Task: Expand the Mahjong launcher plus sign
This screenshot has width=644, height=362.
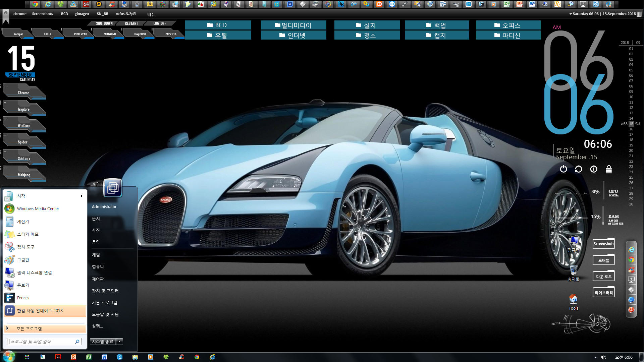Action: point(5,168)
